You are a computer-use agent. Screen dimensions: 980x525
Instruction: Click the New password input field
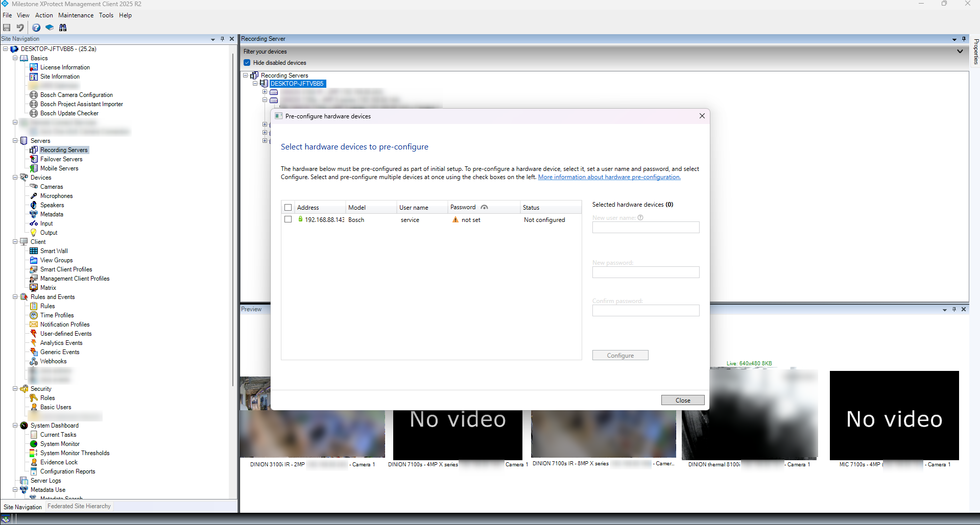[646, 272]
